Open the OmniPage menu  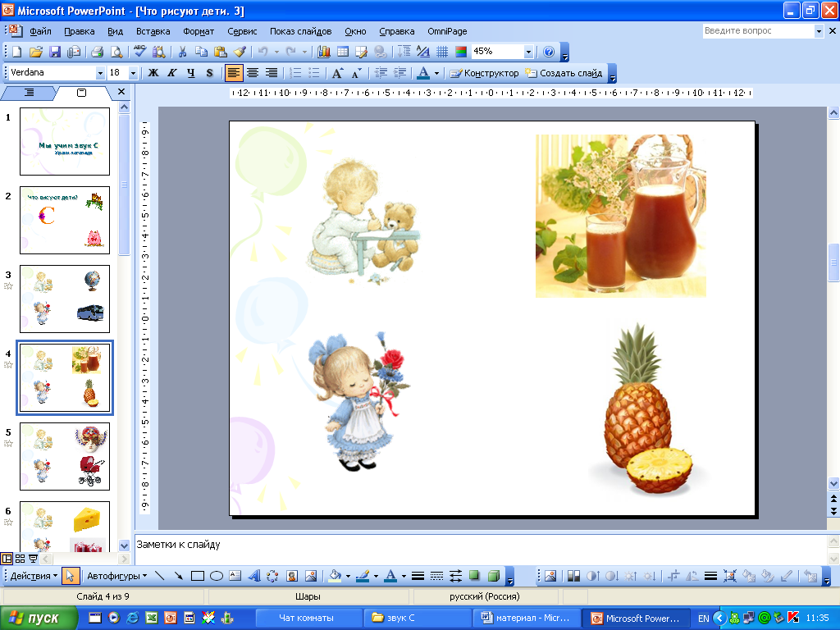(x=447, y=31)
